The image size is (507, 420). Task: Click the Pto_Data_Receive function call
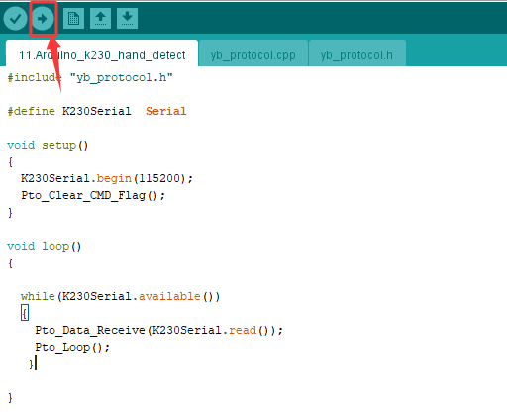pos(90,330)
